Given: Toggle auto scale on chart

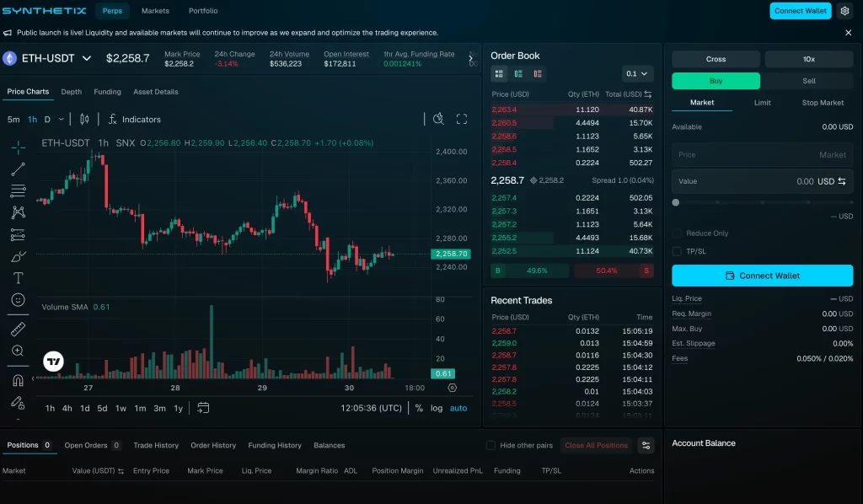Looking at the screenshot, I should pos(458,408).
